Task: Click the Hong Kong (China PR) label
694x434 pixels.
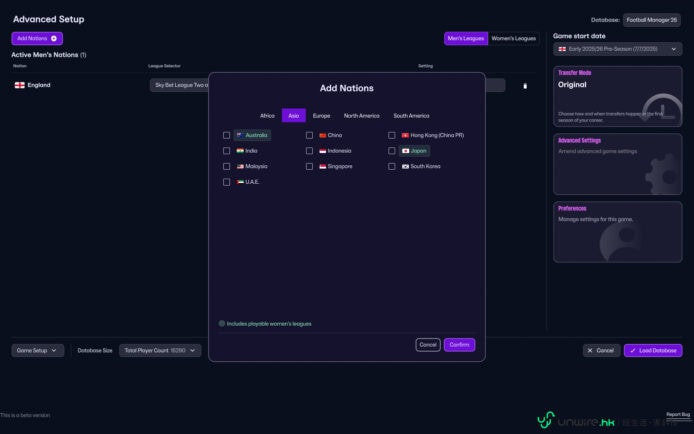Action: [x=437, y=135]
